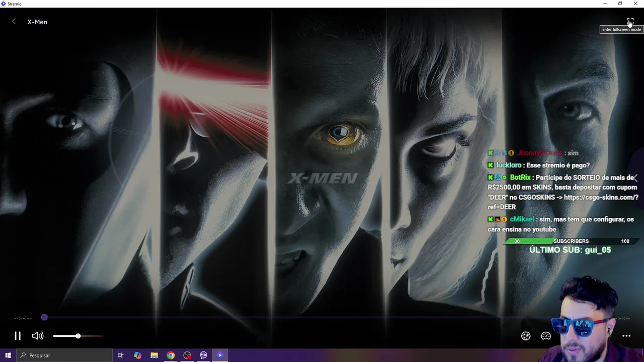
Task: Click the Pesquisar taskbar search box
Action: [64, 355]
